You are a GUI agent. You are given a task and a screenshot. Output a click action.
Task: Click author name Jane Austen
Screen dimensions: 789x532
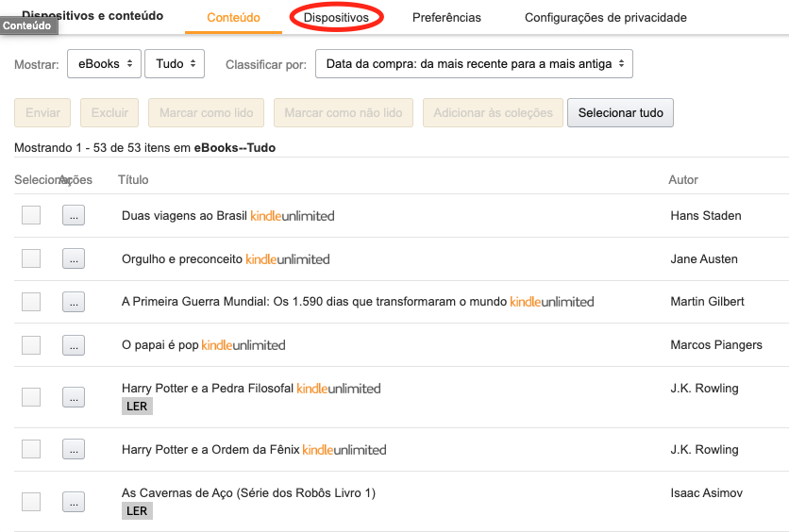click(704, 259)
